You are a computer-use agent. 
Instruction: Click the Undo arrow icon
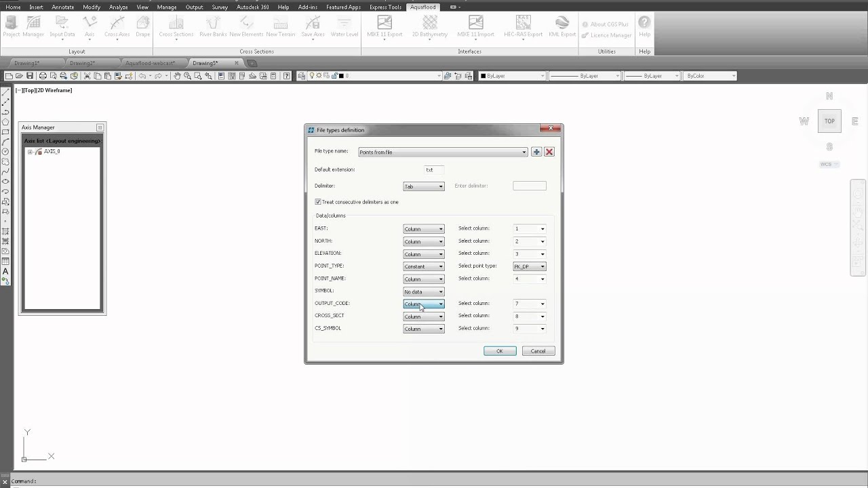142,76
